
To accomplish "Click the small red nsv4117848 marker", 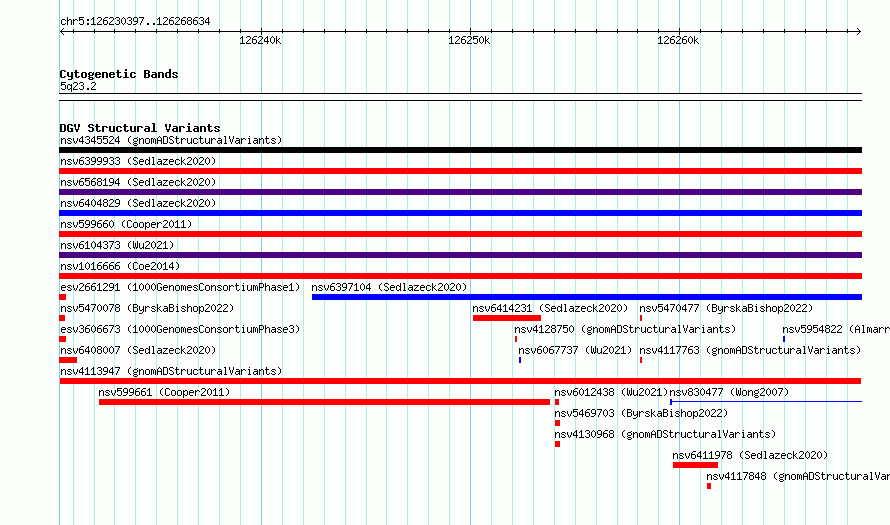I will click(709, 486).
